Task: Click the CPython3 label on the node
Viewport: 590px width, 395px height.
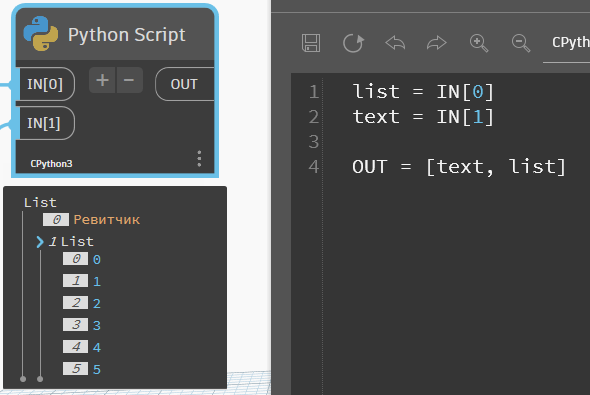Action: point(51,164)
